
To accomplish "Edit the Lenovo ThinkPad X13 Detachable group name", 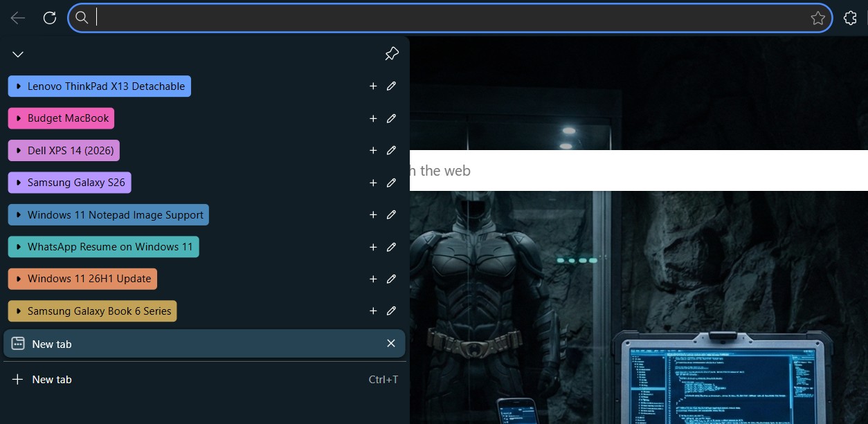I will click(x=391, y=86).
